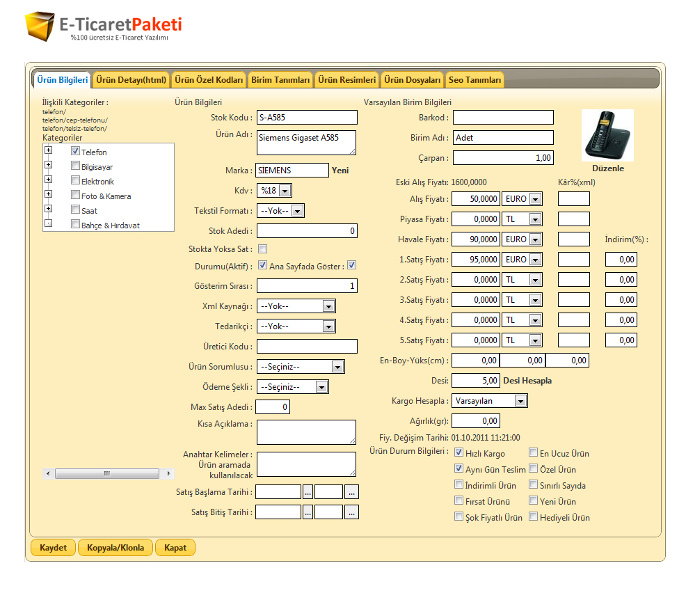Switch to the Ürün Resimleri tab
The width and height of the screenshot is (686, 616).
346,80
